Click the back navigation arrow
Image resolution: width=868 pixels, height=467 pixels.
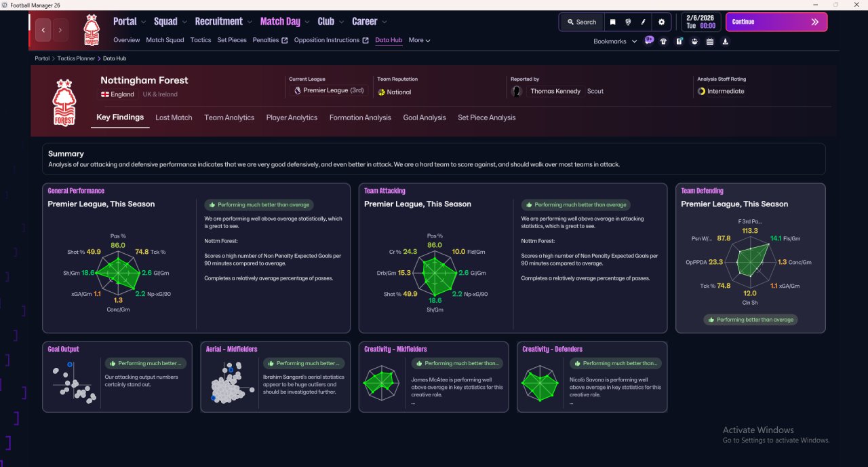(x=43, y=30)
